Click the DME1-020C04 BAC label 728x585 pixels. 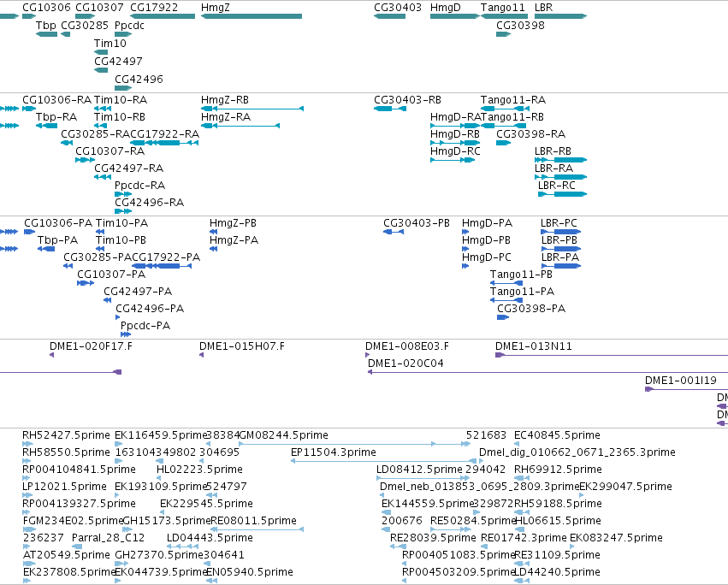point(405,363)
